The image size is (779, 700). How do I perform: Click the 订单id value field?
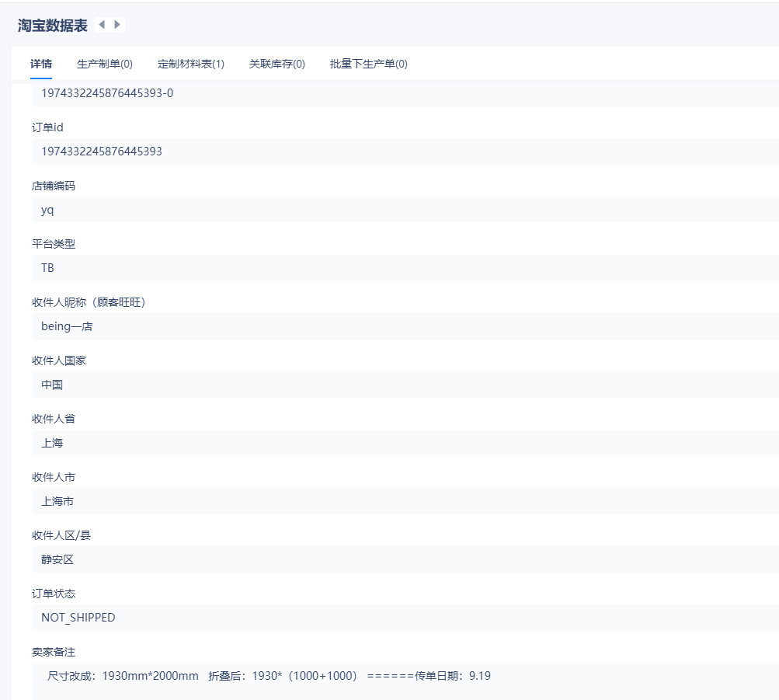[405, 151]
